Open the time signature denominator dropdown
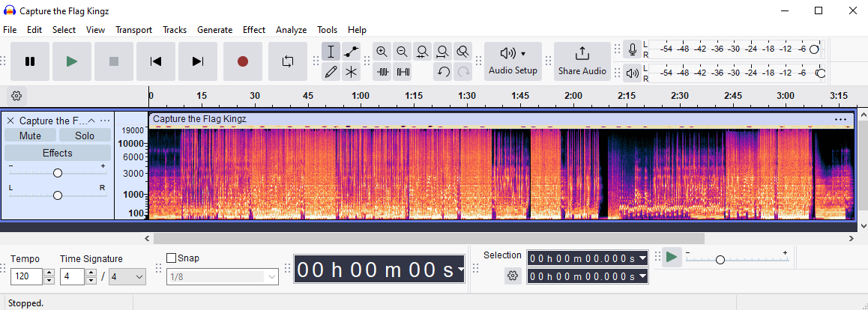 tap(127, 277)
